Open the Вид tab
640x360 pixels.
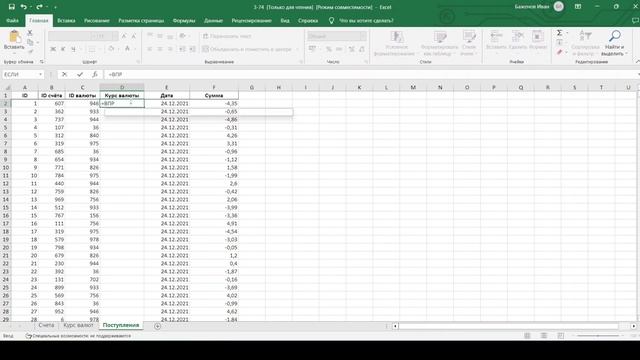[285, 20]
